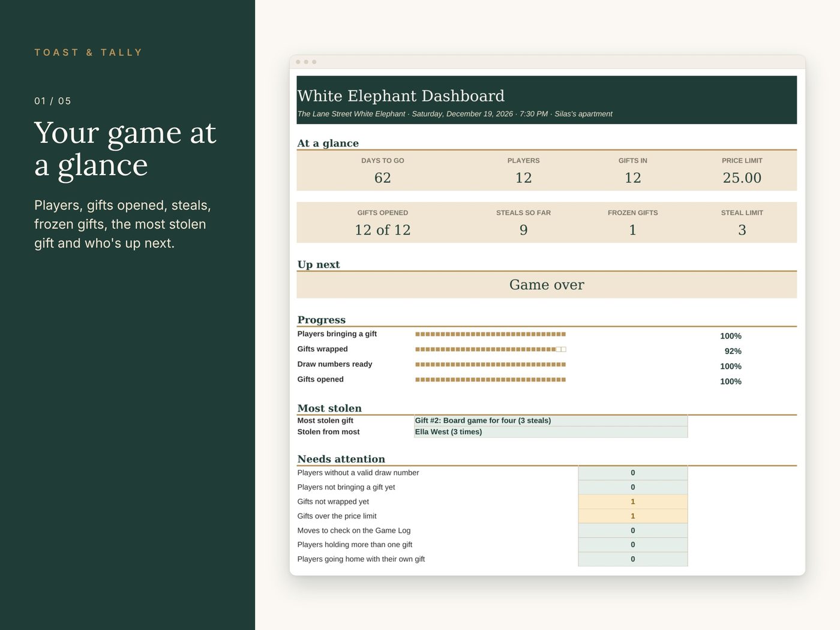Click the Moves to check on the Game Log label
The image size is (840, 630).
click(354, 530)
